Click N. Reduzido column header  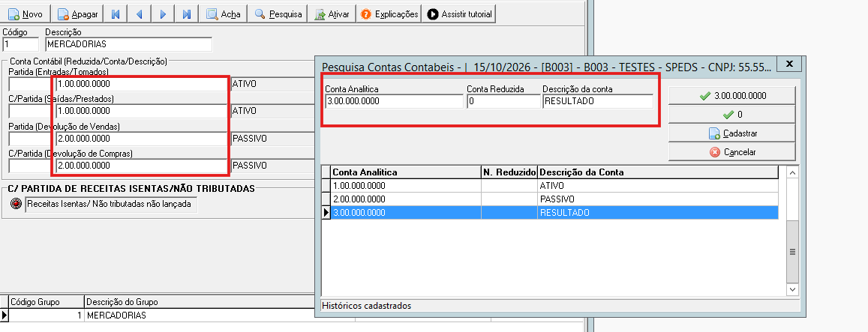pyautogui.click(x=509, y=172)
